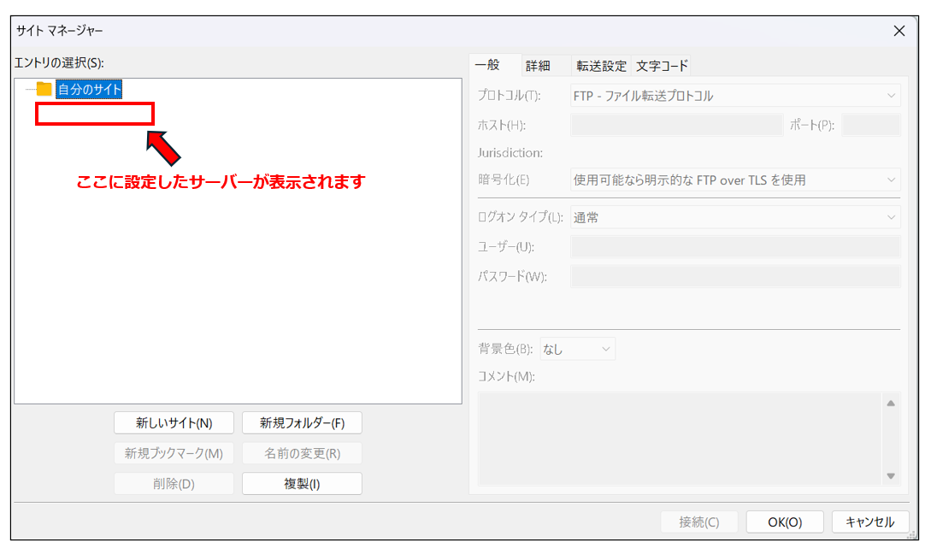Screen dimensions: 931x560
Task: Click the ユーザー input field
Action: [x=735, y=247]
